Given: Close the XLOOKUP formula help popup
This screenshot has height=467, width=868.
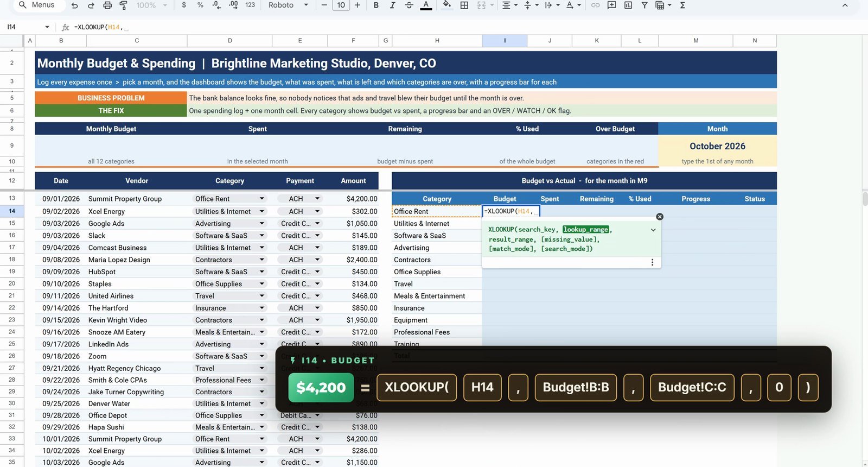Looking at the screenshot, I should [x=660, y=217].
